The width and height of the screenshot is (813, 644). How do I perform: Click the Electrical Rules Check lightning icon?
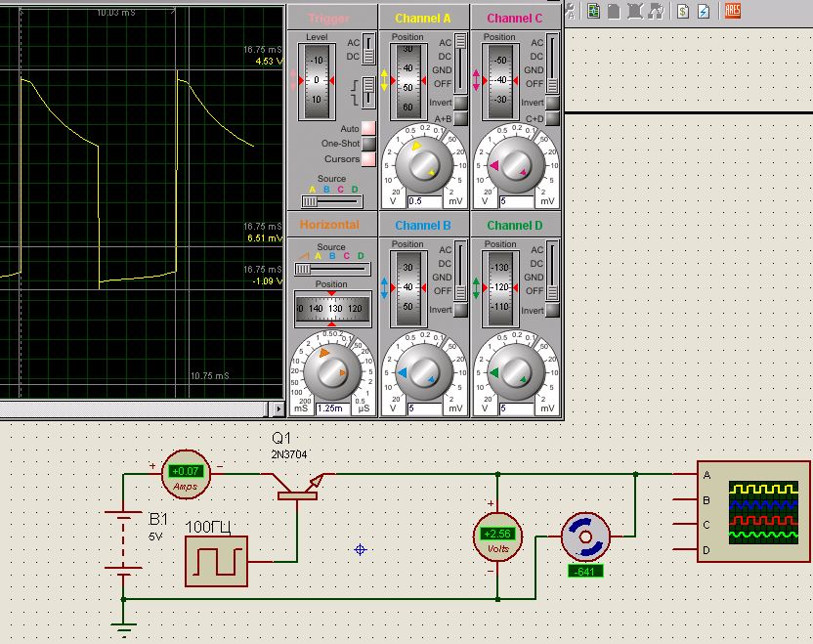[x=703, y=11]
